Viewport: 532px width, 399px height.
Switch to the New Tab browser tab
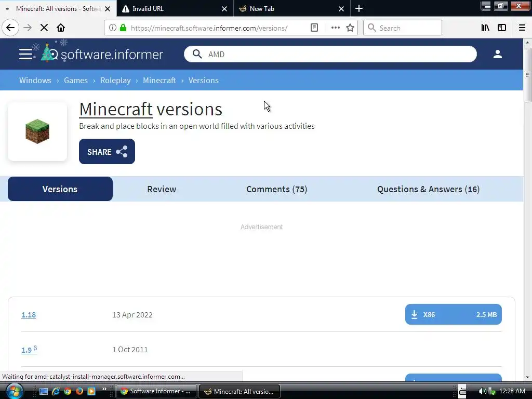292,8
